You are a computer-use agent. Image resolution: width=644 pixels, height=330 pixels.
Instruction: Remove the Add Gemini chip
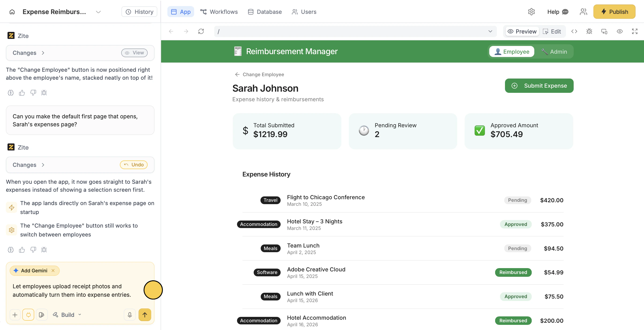(x=53, y=270)
